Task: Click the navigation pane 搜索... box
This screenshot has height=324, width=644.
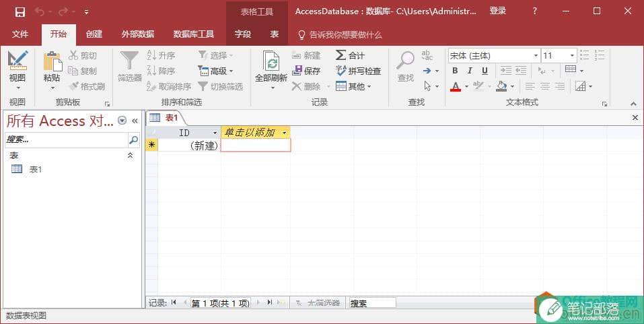Action: 67,140
